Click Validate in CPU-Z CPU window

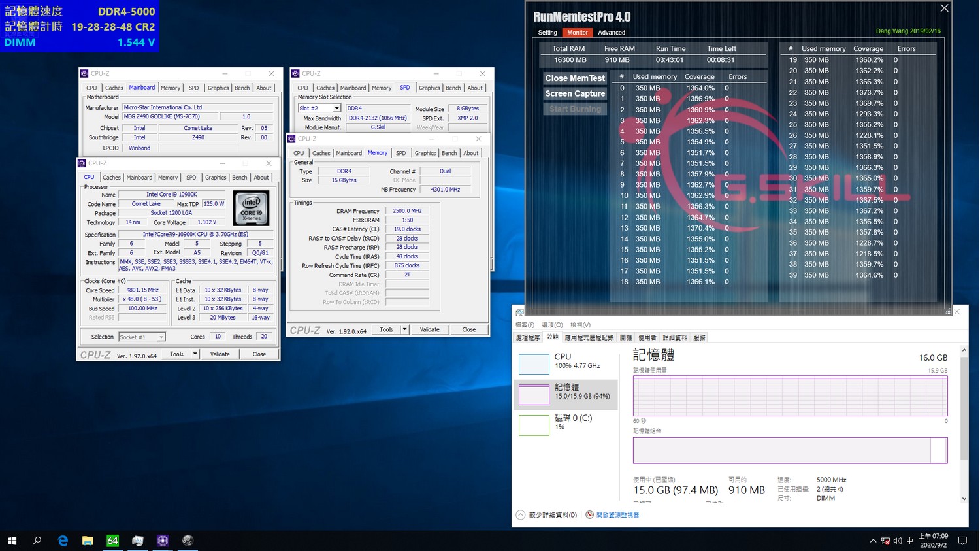tap(220, 354)
